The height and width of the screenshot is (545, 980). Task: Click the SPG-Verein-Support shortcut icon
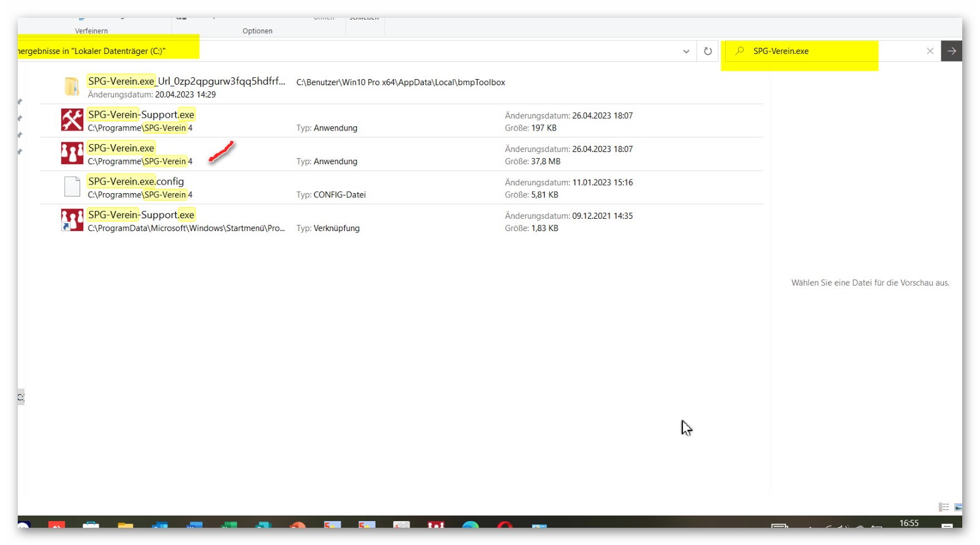72,220
